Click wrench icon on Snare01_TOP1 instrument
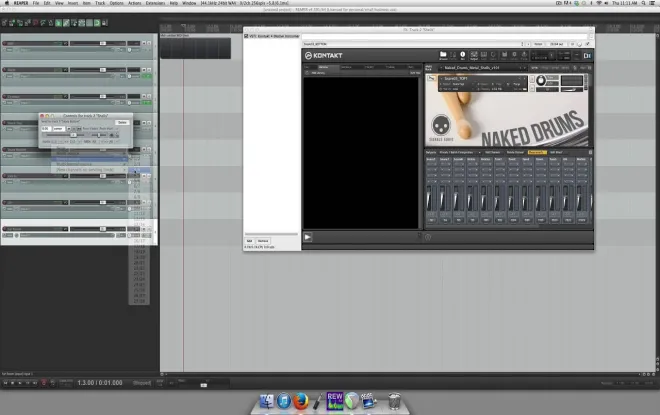The width and height of the screenshot is (660, 415). (x=431, y=78)
